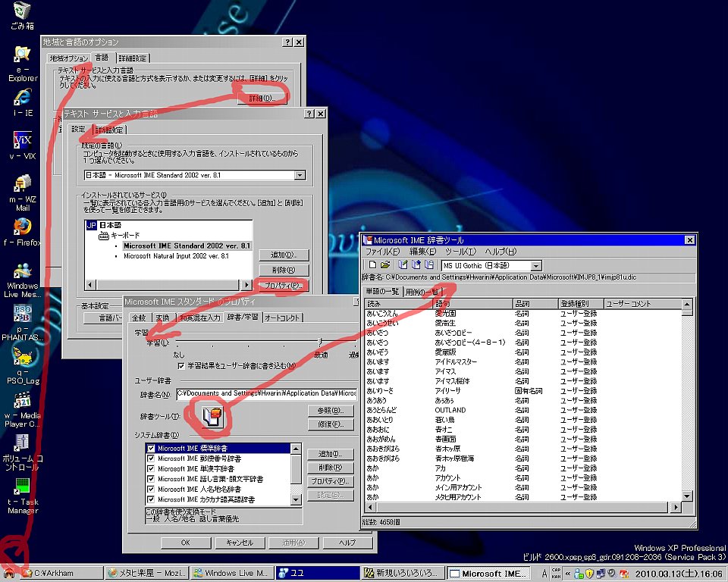Toggle write learning results to user dictionary checkbox
Screen dimensions: 728x582
(x=181, y=366)
